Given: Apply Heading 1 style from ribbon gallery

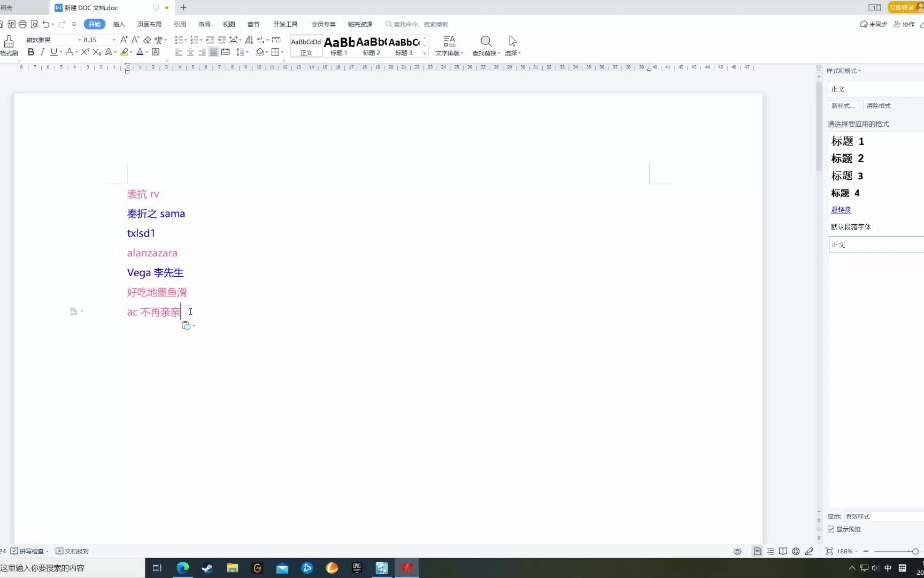Looking at the screenshot, I should (x=339, y=45).
